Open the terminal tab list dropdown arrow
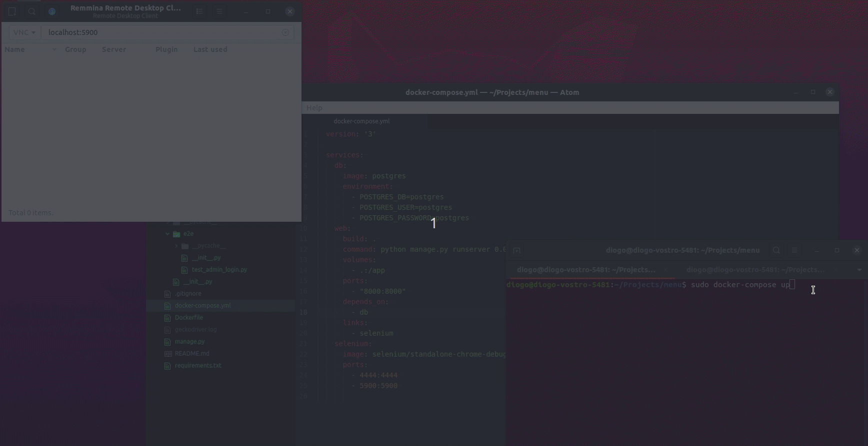The width and height of the screenshot is (868, 446). 859,270
